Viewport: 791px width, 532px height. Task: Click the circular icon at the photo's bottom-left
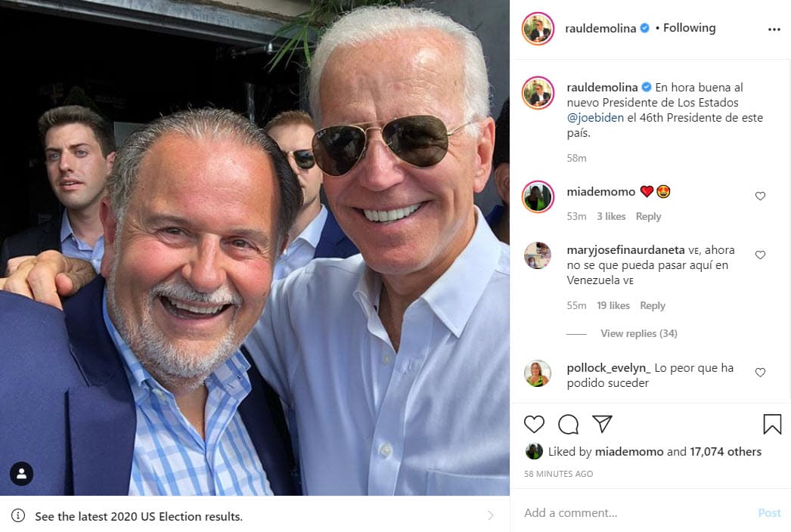click(x=21, y=475)
